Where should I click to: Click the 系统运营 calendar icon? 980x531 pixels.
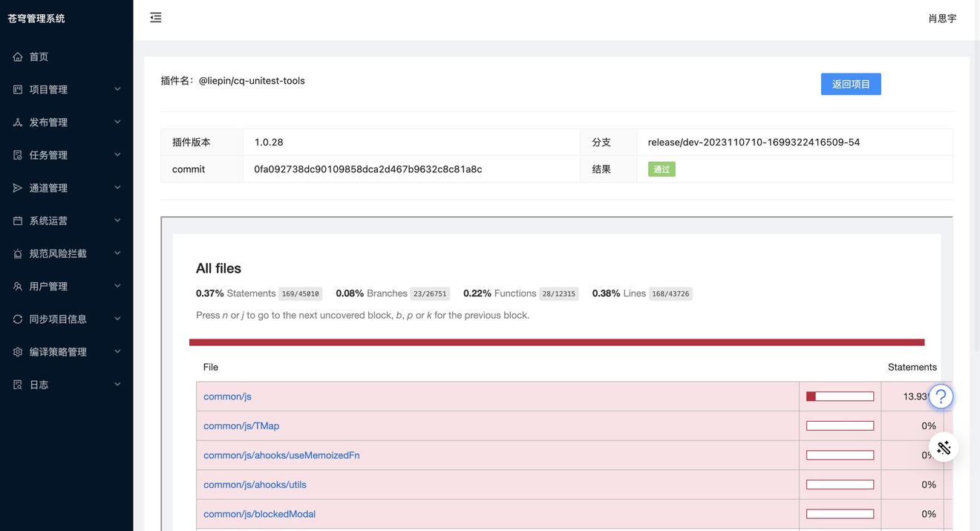[18, 221]
